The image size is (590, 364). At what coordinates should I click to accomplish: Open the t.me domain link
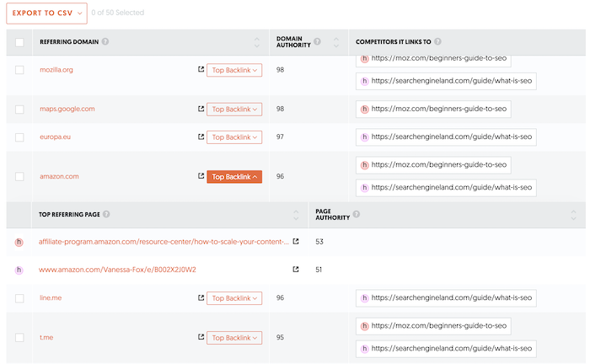coord(46,337)
